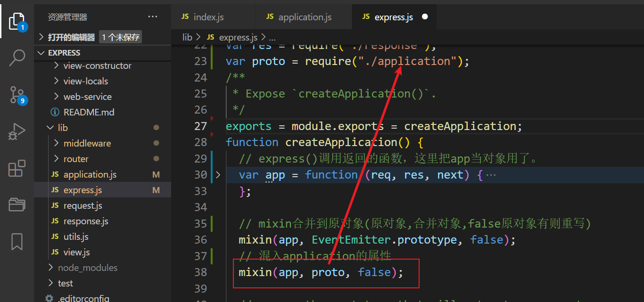Open the Bookmarks icon in activity bar
This screenshot has width=644, height=302.
(17, 241)
